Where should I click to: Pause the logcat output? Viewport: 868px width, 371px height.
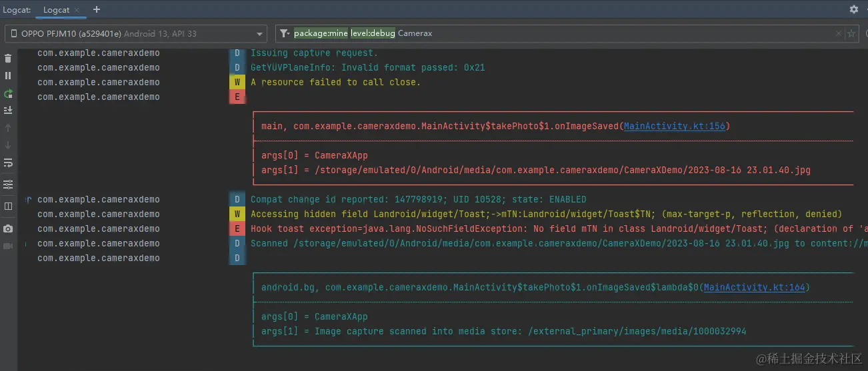pos(8,76)
